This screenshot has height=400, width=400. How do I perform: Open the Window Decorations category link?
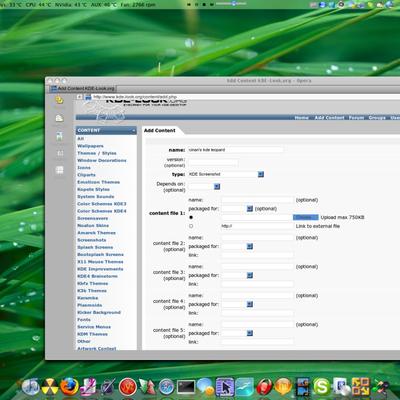click(x=102, y=160)
